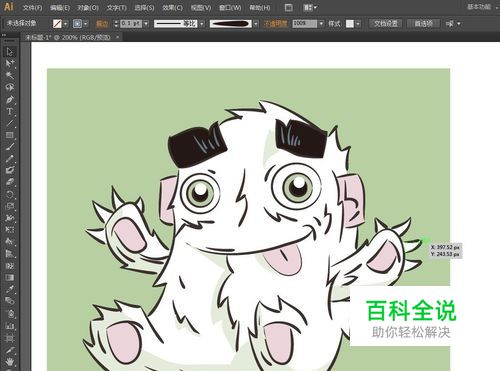The height and width of the screenshot is (371, 500).
Task: Click the stroke weight stepper arrows
Action: click(x=116, y=24)
